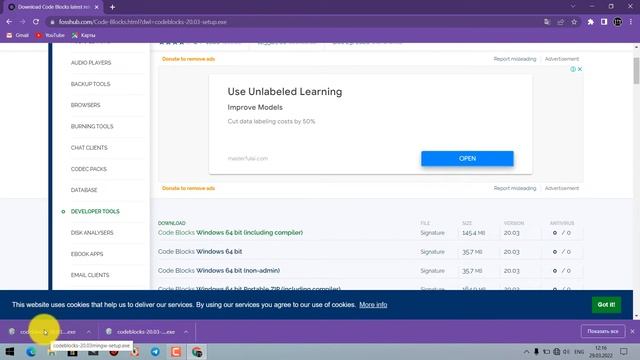Open the orange C app on the taskbar

tap(176, 352)
